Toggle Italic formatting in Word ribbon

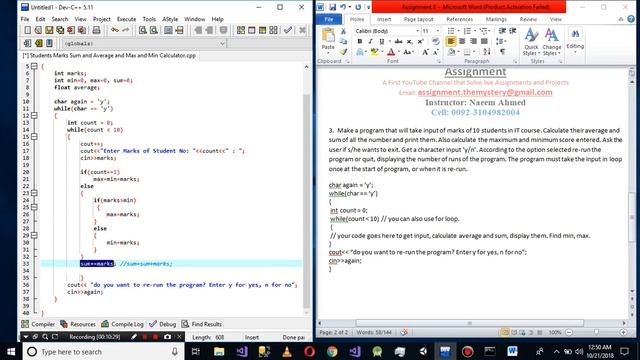pyautogui.click(x=370, y=41)
